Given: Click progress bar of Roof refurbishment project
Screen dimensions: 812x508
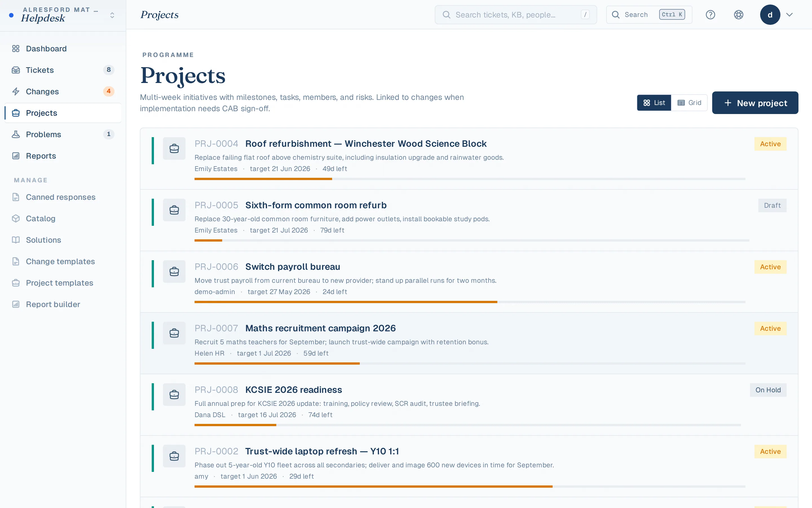Looking at the screenshot, I should pos(470,179).
